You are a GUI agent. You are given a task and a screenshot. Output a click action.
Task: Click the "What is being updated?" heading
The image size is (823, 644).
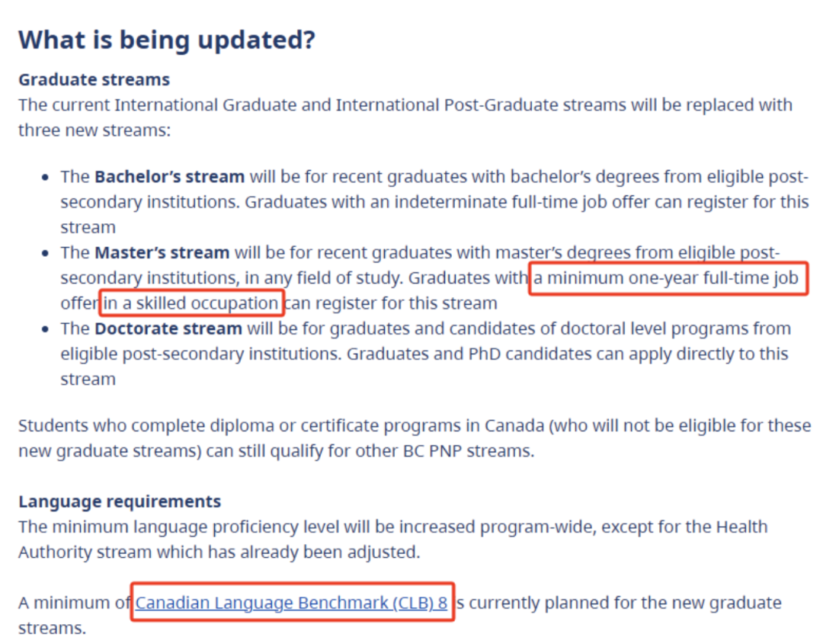[166, 40]
